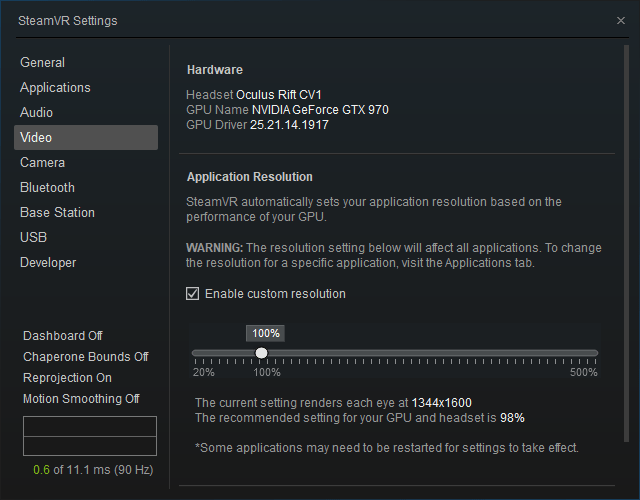Navigate to the Developer settings tab
The image size is (640, 500).
click(48, 262)
